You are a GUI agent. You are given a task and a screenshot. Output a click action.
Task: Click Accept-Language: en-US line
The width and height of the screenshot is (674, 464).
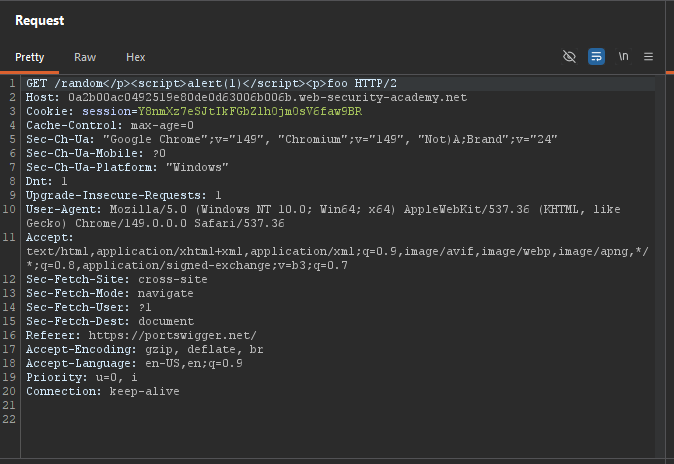[x=134, y=363]
